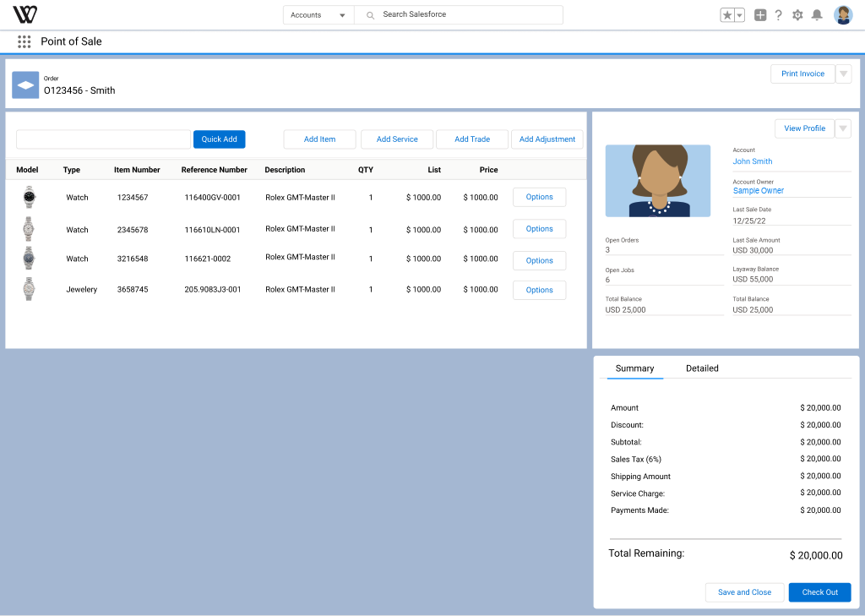This screenshot has height=616, width=865.
Task: Click the Price column header
Action: pos(489,170)
